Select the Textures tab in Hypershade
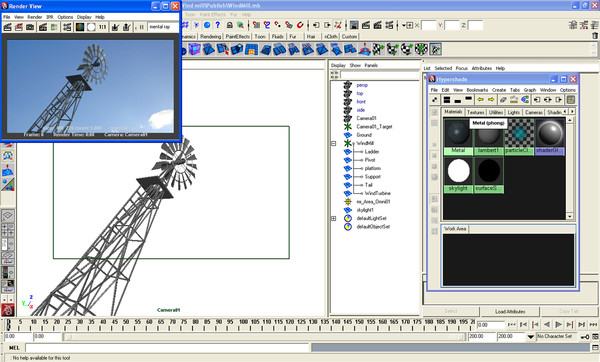 pos(476,112)
